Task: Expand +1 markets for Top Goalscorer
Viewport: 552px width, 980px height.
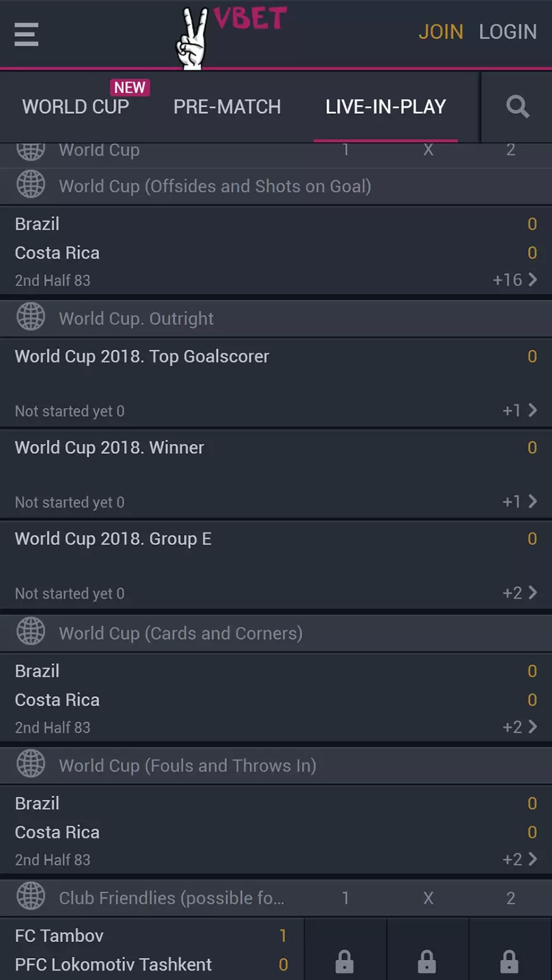Action: (520, 410)
